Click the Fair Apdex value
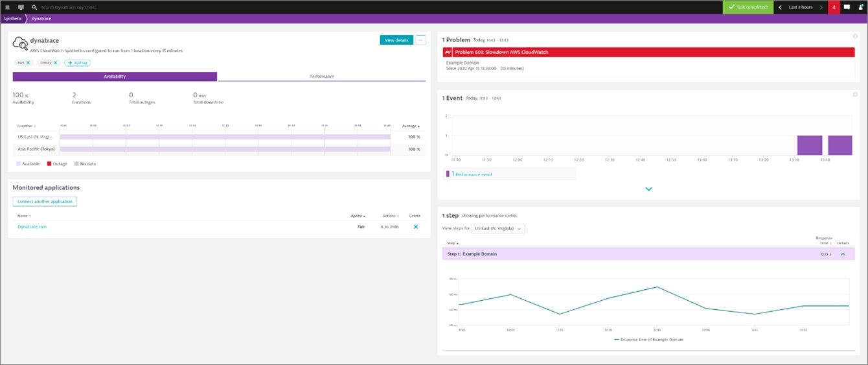868x365 pixels. [361, 227]
